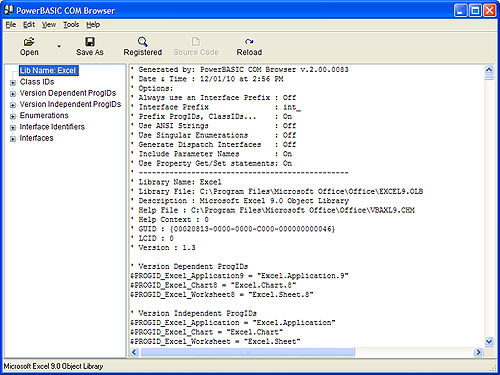
Task: Open the Registered libraries magnifier icon
Action: tap(143, 42)
